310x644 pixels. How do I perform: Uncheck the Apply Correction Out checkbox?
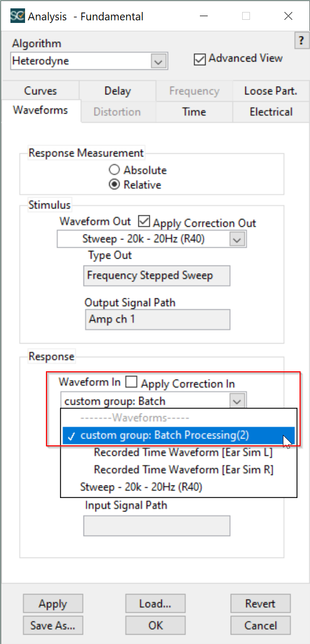144,222
